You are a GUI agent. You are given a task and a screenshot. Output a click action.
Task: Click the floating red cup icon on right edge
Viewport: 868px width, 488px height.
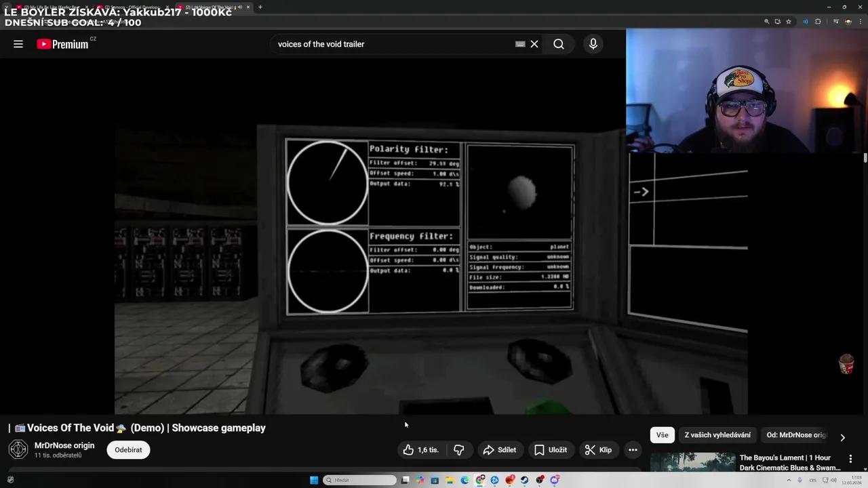pos(846,364)
